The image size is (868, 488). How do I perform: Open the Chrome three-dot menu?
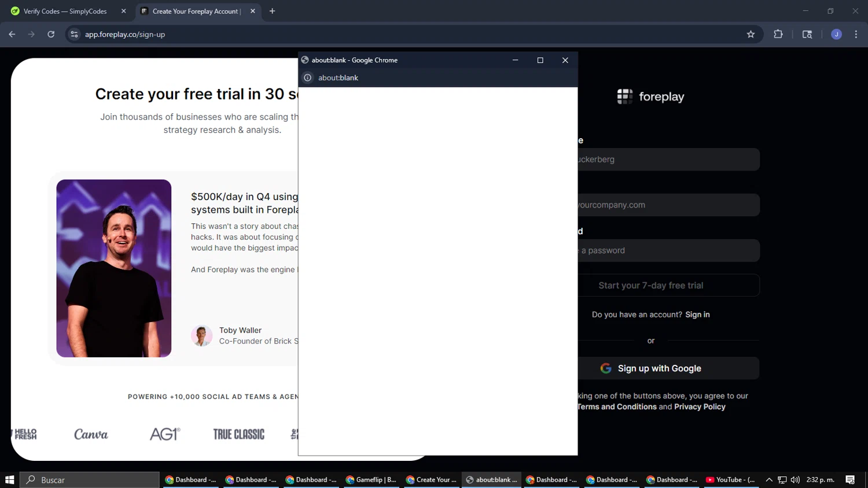coord(856,35)
